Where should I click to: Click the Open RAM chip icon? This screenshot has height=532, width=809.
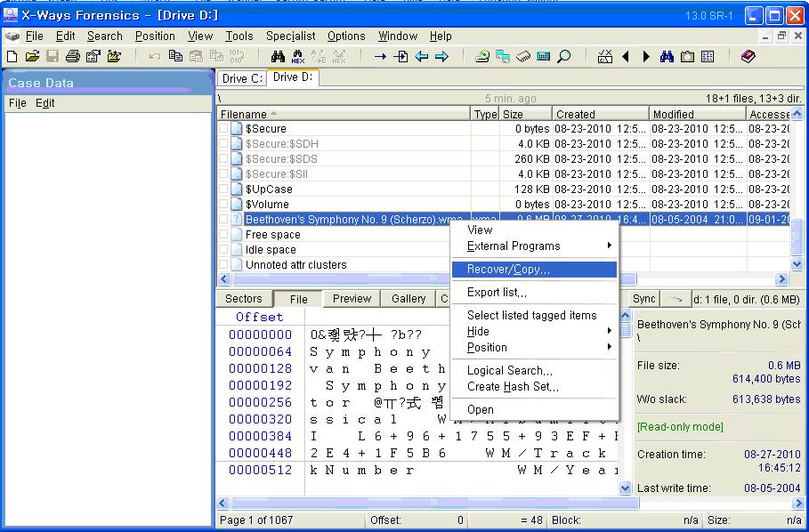pos(523,56)
